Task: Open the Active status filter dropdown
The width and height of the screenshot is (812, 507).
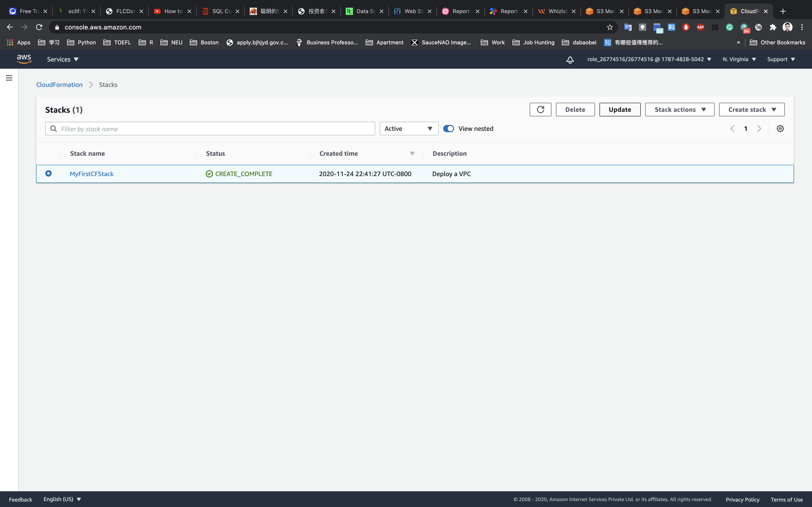Action: [x=409, y=129]
